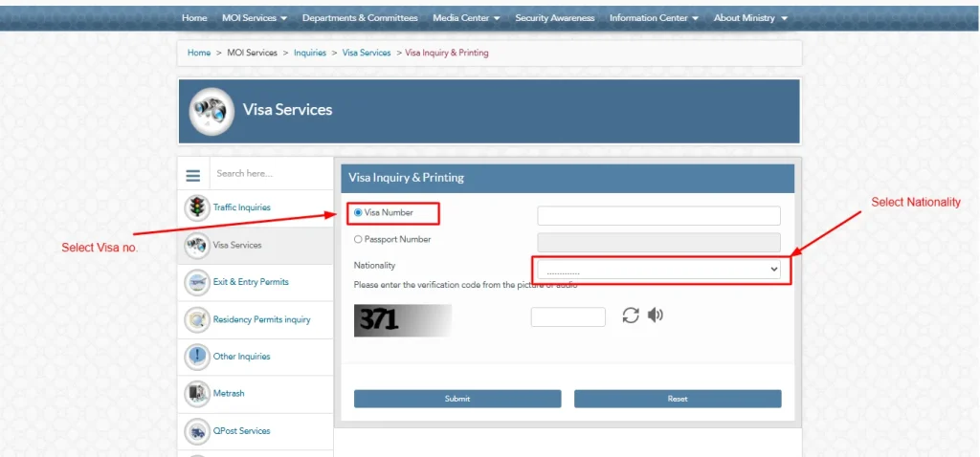The image size is (980, 457).
Task: Open Other Inquiries sidebar link
Action: (x=241, y=357)
